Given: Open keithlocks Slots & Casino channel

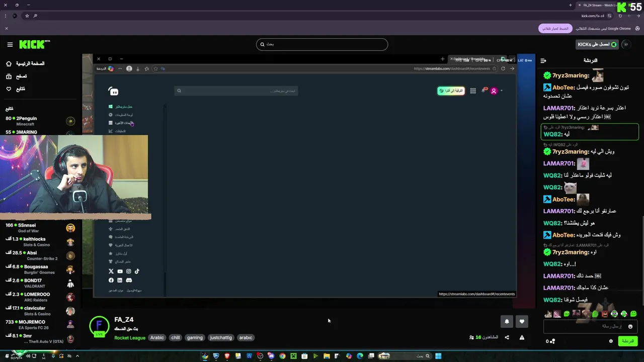Looking at the screenshot, I should [x=39, y=242].
